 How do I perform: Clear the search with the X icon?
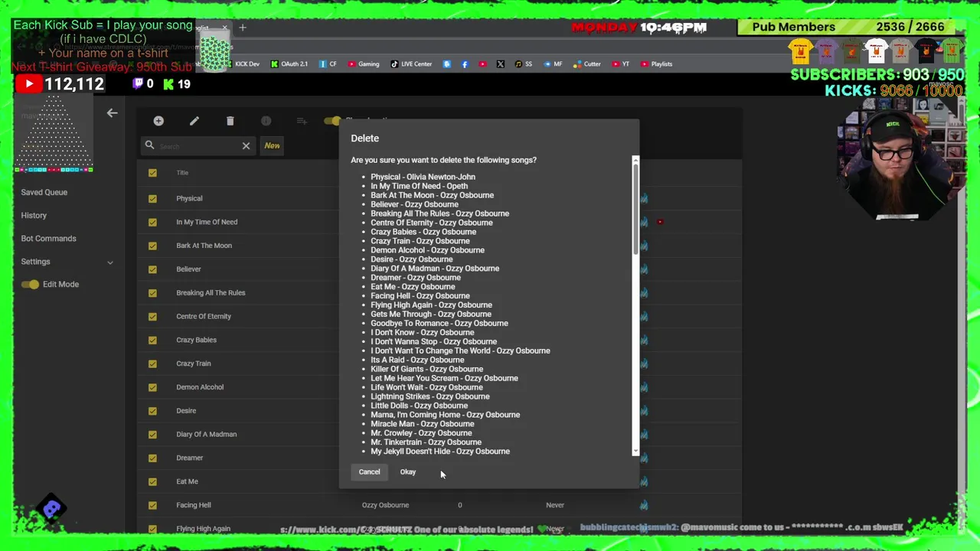coord(246,145)
